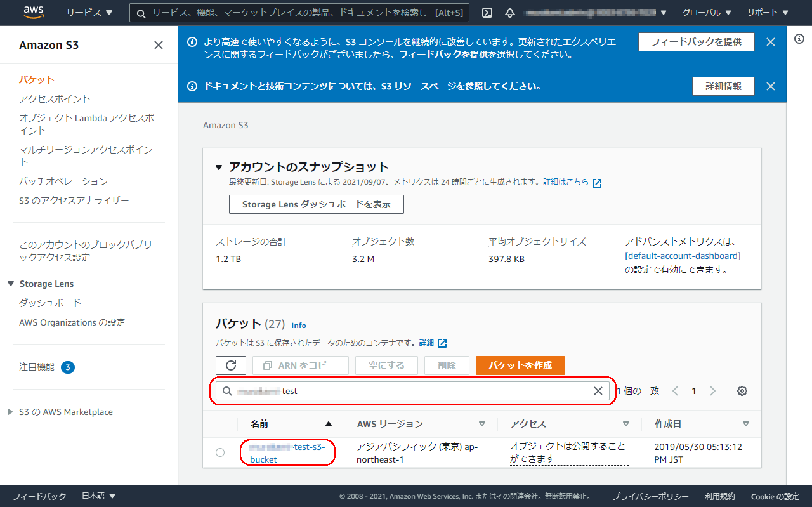Viewport: 812px width, 507px height.
Task: Clear the bucket search text
Action: 597,391
